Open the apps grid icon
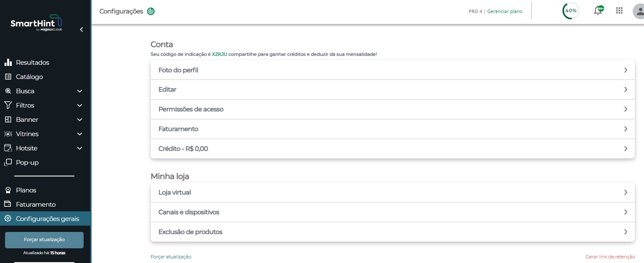The image size is (644, 263). (619, 11)
